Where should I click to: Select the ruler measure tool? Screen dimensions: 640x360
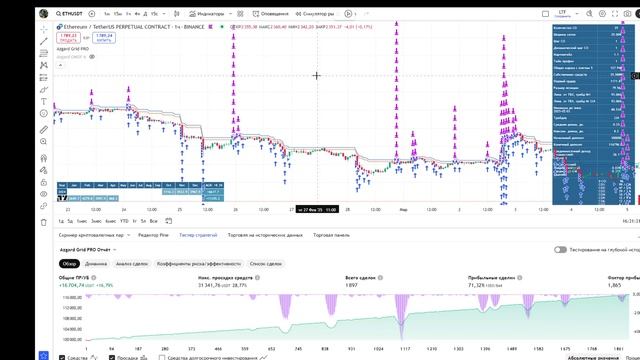click(44, 130)
